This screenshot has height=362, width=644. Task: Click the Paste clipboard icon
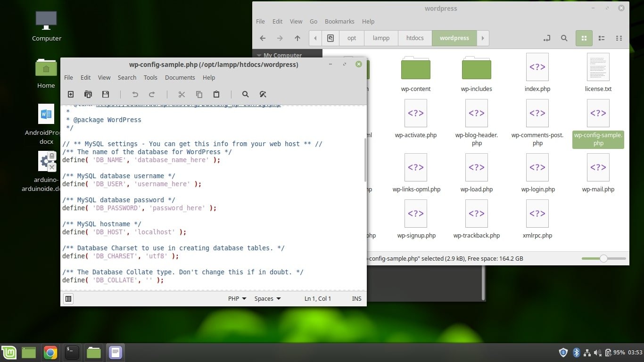(216, 94)
